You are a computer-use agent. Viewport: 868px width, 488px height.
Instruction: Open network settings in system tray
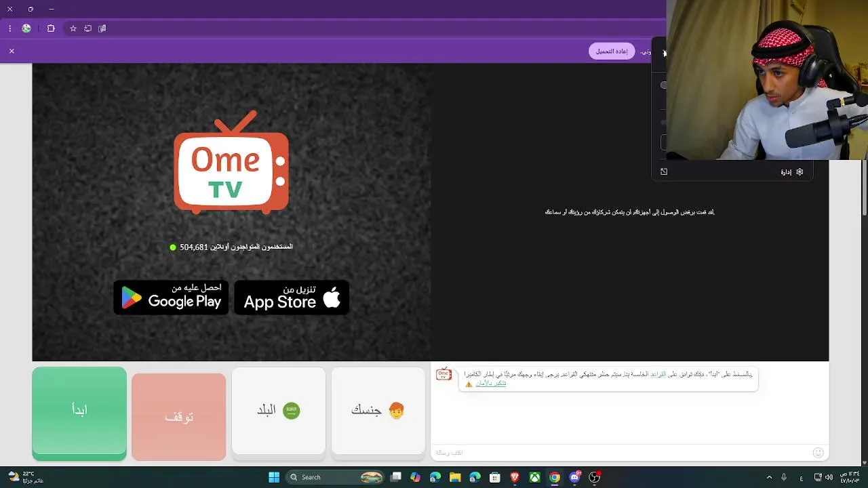(818, 477)
